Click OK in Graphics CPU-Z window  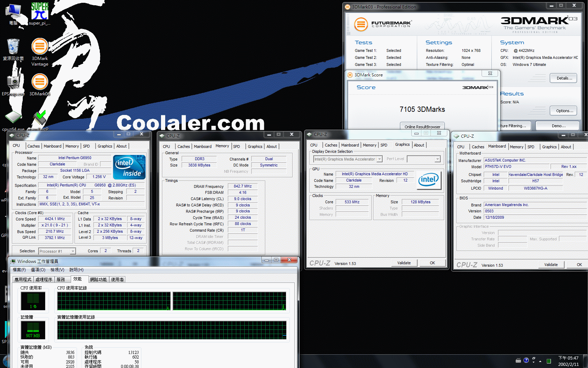pyautogui.click(x=432, y=263)
